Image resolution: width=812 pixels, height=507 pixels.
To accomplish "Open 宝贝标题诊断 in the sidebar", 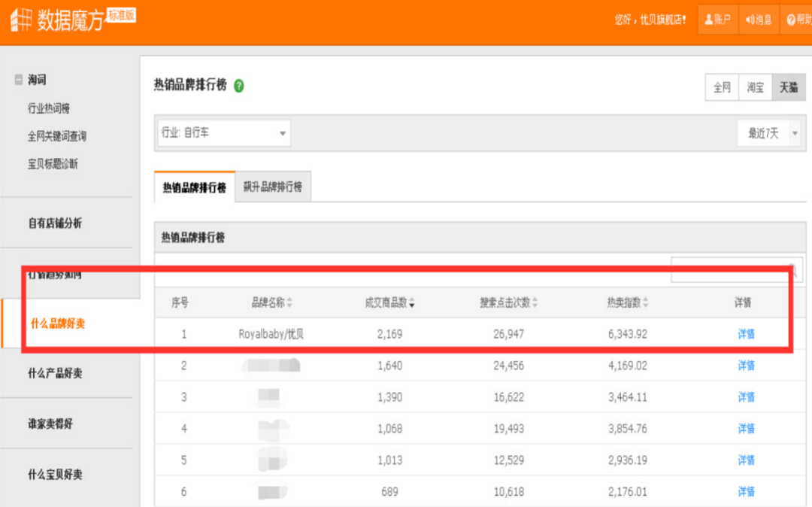I will click(x=53, y=164).
